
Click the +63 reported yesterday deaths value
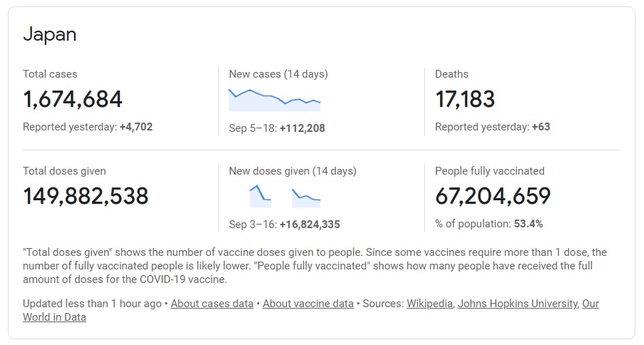click(541, 127)
